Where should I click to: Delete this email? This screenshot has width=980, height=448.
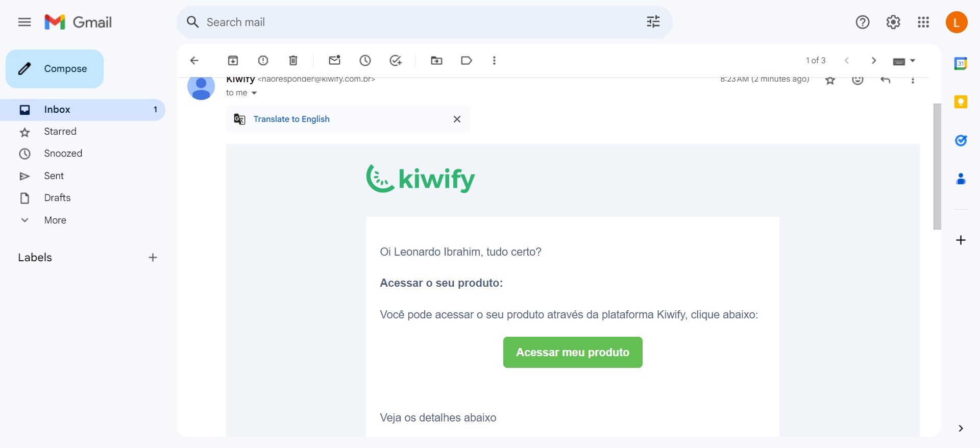[293, 61]
